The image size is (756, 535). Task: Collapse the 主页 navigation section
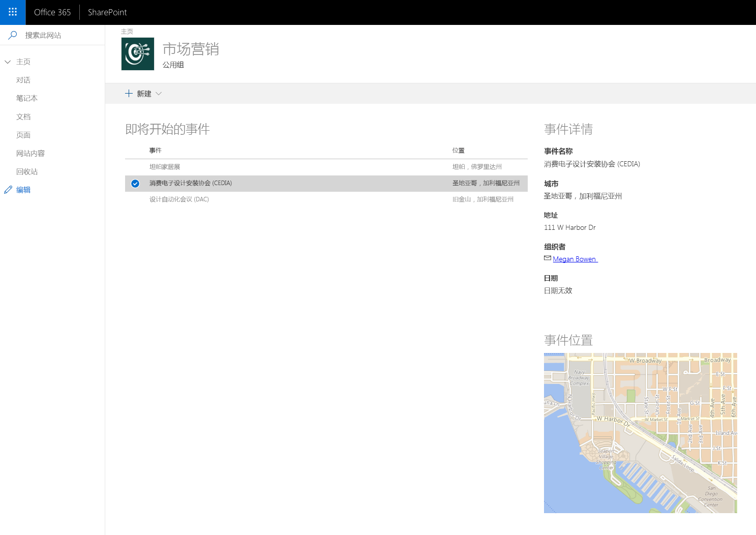point(7,62)
